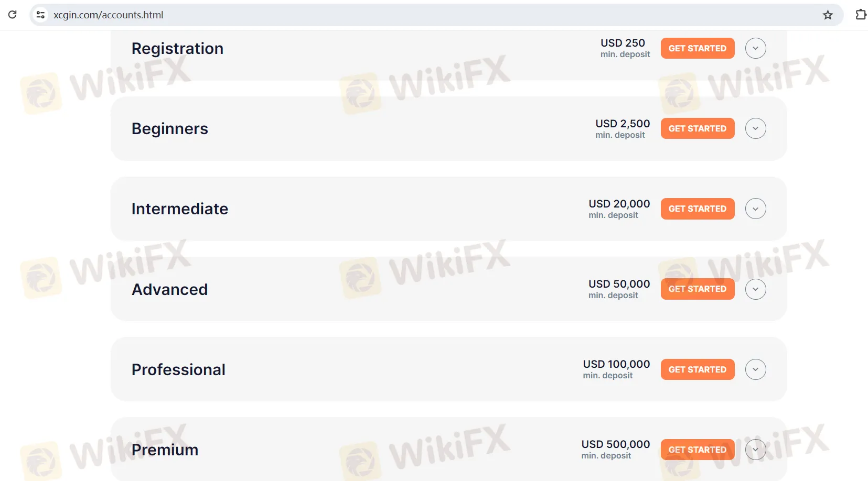Image resolution: width=868 pixels, height=481 pixels.
Task: Get started with the Registration account
Action: 697,48
